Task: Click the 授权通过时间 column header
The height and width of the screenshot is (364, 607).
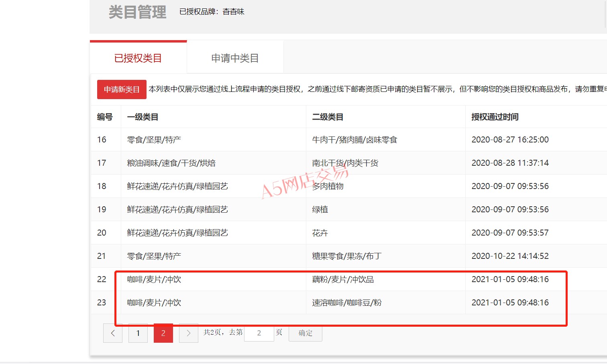Action: (495, 117)
